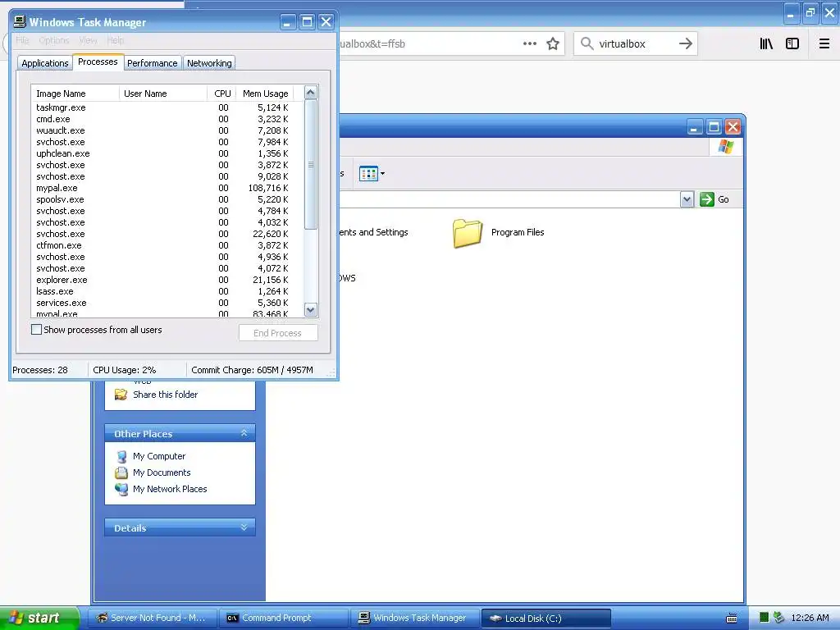
Task: Open the Views dropdown in Explorer toolbar
Action: [372, 174]
